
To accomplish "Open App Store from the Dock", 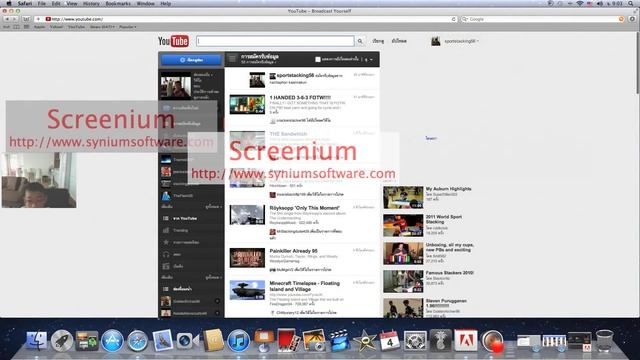I will click(112, 341).
